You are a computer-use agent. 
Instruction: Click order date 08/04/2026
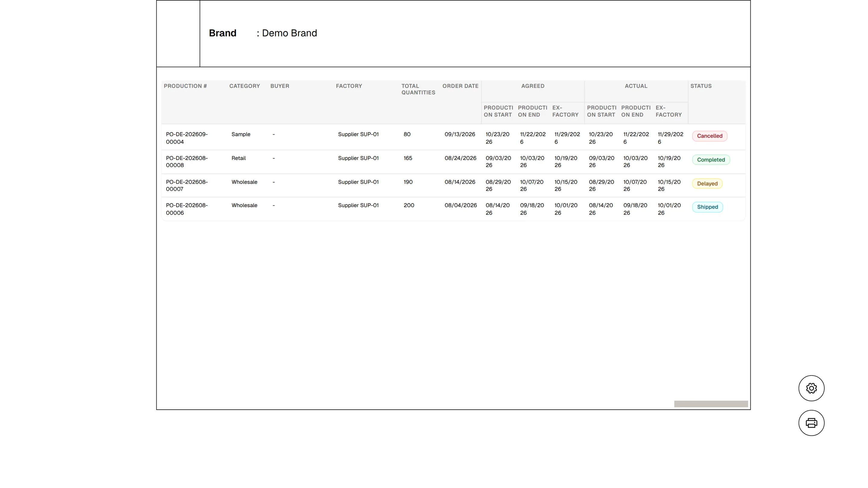[461, 205]
